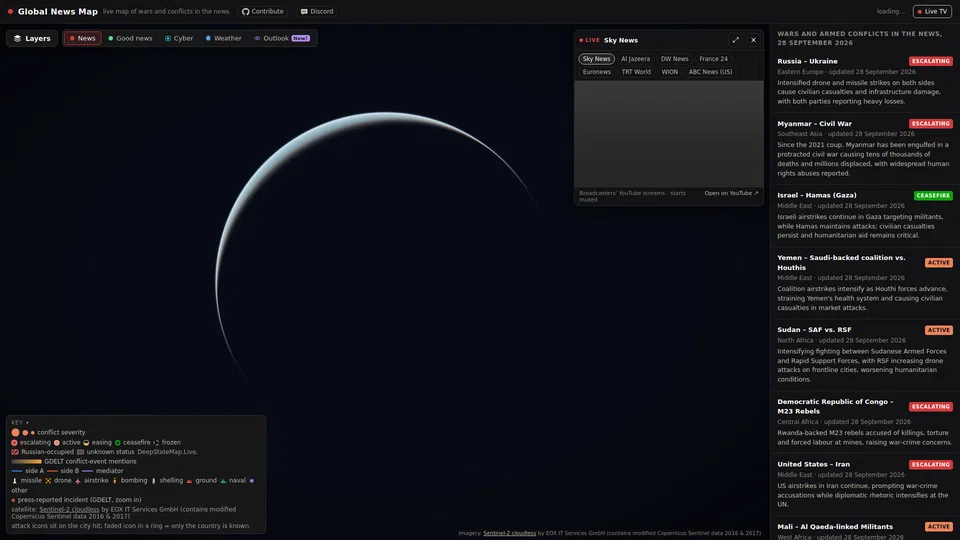The width and height of the screenshot is (960, 540).
Task: Collapse the KEY legend panel
Action: (x=20, y=422)
